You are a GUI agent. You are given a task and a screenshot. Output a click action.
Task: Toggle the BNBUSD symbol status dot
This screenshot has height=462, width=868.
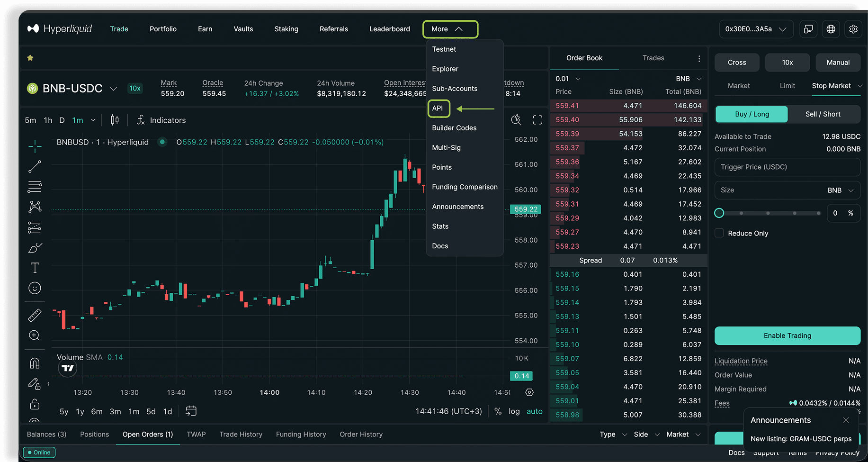162,142
